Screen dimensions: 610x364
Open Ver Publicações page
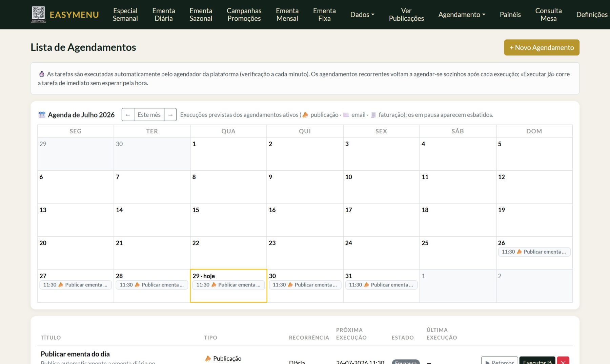(406, 15)
